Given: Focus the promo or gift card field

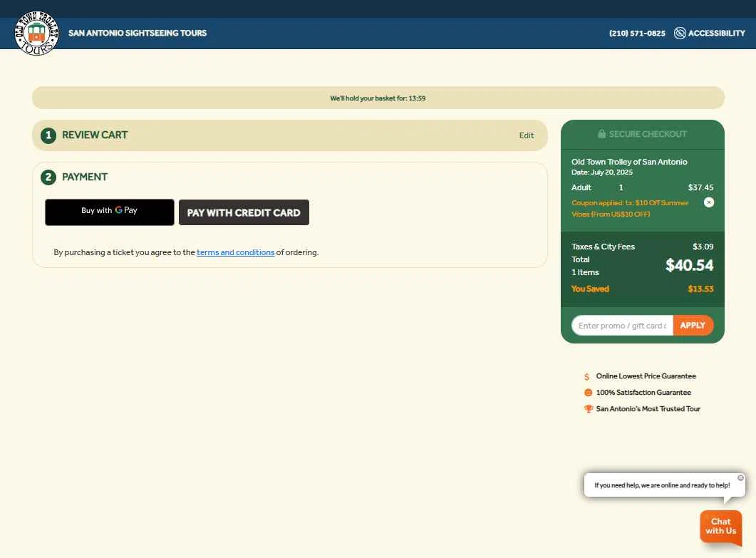Looking at the screenshot, I should 622,325.
